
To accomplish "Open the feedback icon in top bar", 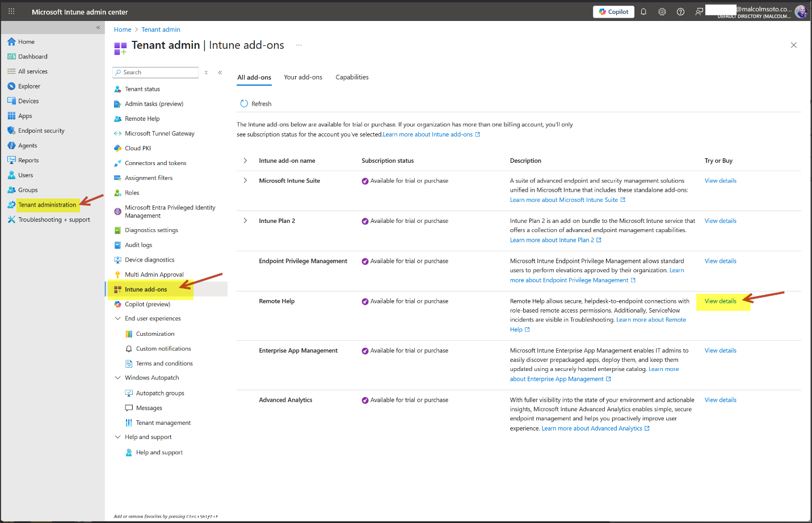I will point(699,12).
